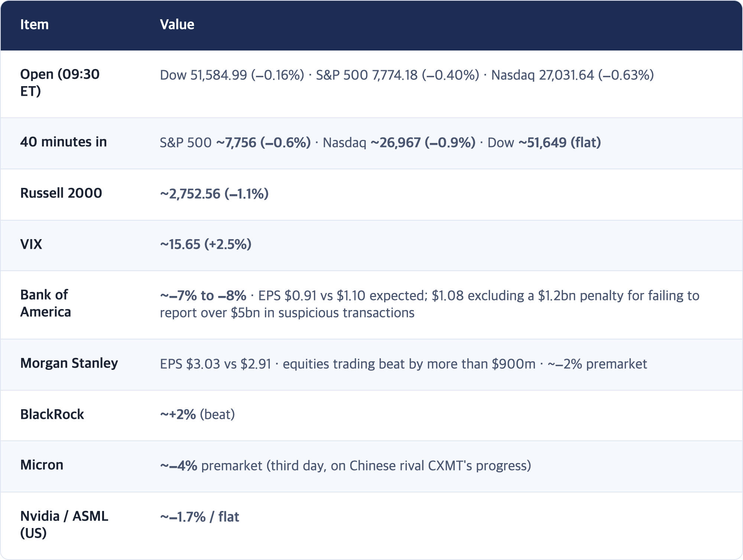Screen dimensions: 743x560
Task: Click the ~–4% premarket CXMT text
Action: click(345, 466)
